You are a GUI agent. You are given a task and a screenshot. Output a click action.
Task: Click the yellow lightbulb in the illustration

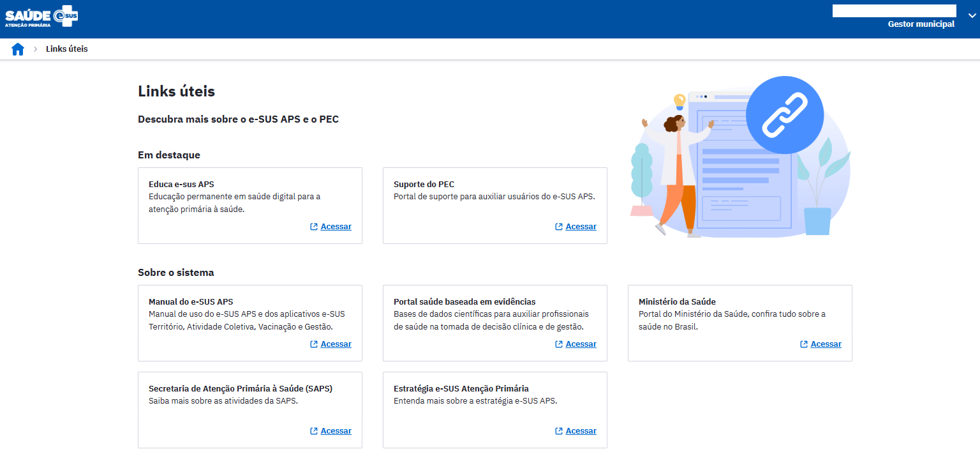(679, 101)
